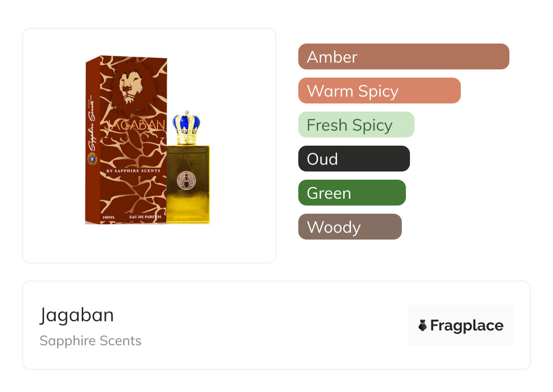The width and height of the screenshot is (553, 392).
Task: Click the black Oud accord tag
Action: (354, 159)
